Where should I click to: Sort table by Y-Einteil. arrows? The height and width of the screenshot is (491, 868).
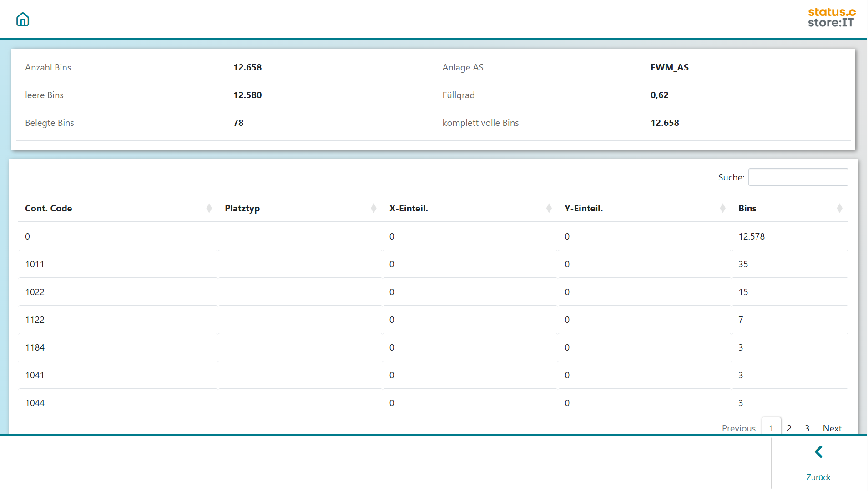click(x=722, y=208)
